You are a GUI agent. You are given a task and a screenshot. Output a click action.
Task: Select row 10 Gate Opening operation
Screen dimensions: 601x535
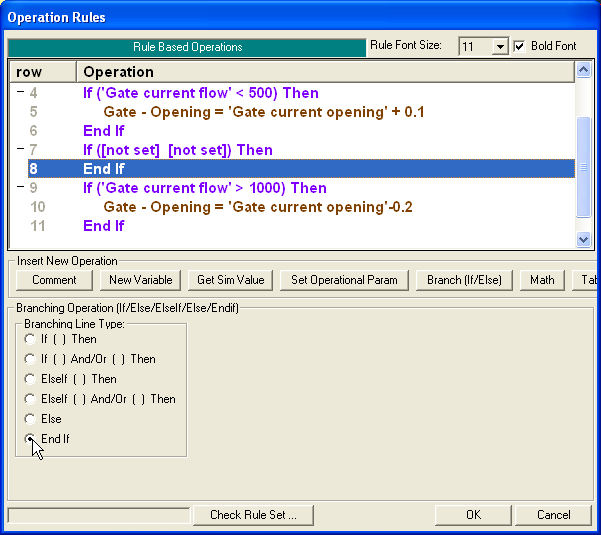point(258,207)
